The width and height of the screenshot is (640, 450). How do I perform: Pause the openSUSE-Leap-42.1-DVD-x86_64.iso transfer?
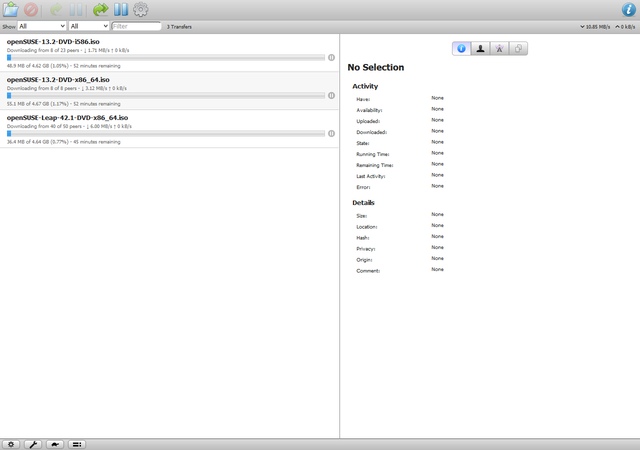pos(331,134)
